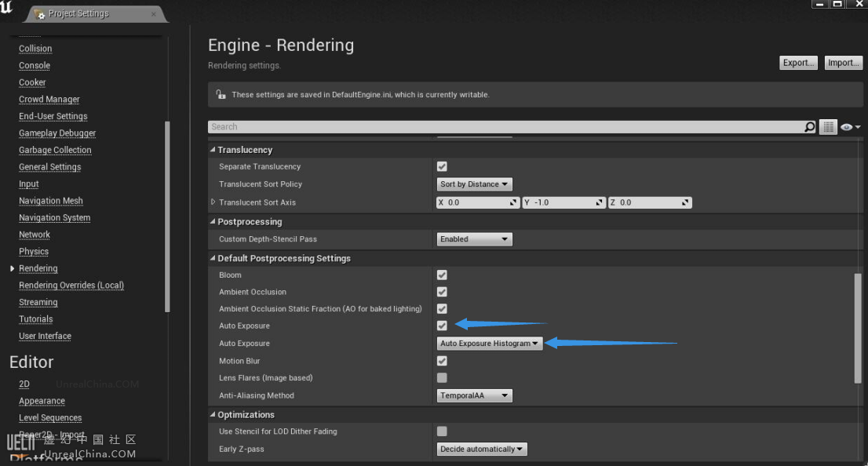Expand the Translucent Sort Axis row
Screen dimensions: 868x466
213,202
